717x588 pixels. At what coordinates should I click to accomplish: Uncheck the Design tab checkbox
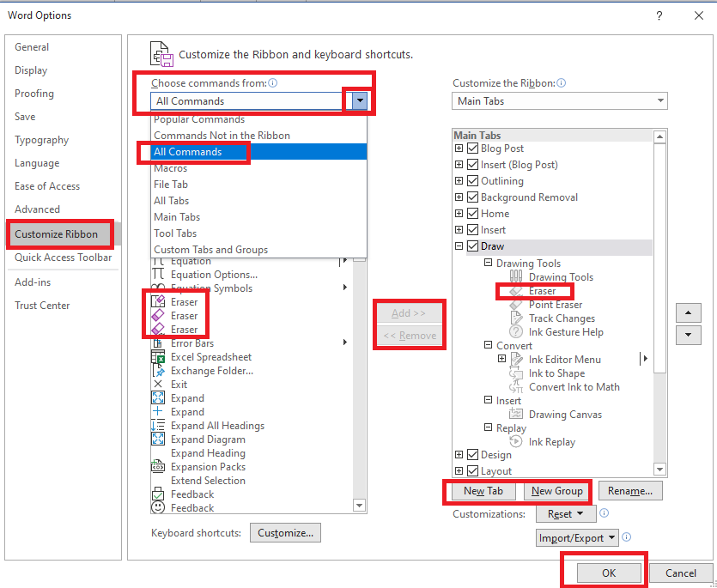point(473,454)
